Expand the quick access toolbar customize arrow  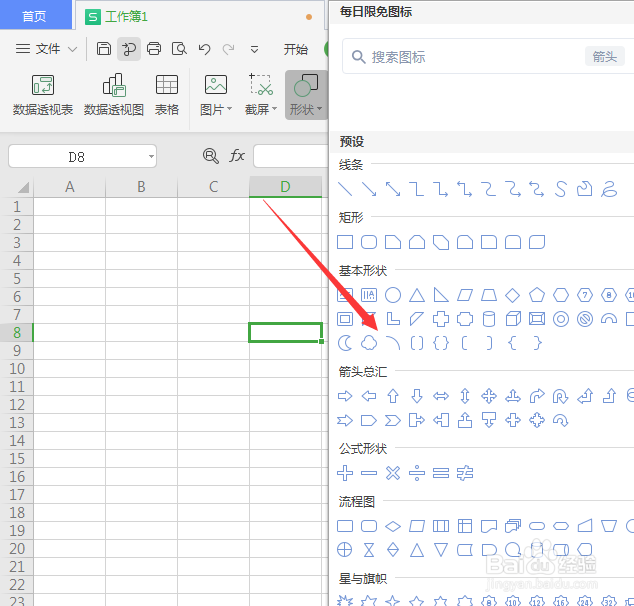click(254, 49)
